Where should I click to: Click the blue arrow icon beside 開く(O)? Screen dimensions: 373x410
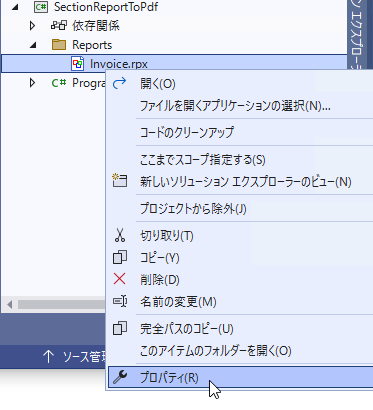pyautogui.click(x=119, y=83)
